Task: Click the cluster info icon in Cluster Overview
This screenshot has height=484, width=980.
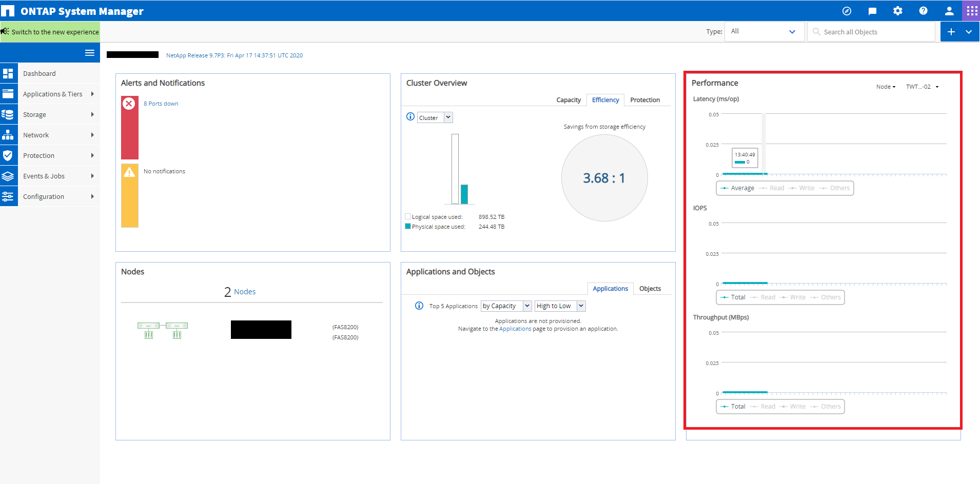Action: pos(410,117)
